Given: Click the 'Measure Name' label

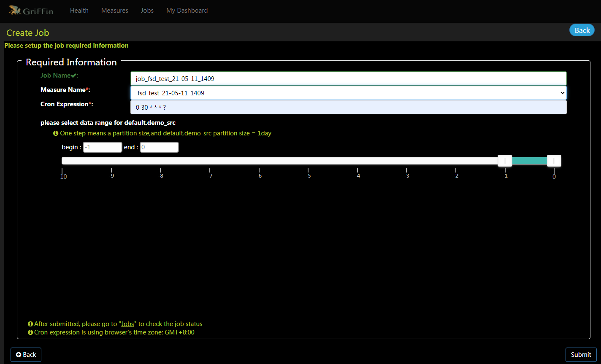Looking at the screenshot, I should (65, 90).
